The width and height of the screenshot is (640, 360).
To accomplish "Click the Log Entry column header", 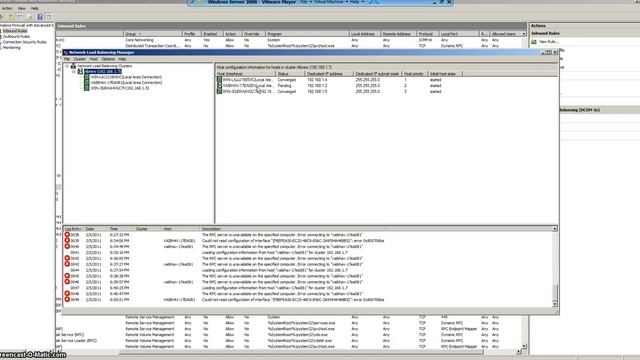I will coord(73,229).
